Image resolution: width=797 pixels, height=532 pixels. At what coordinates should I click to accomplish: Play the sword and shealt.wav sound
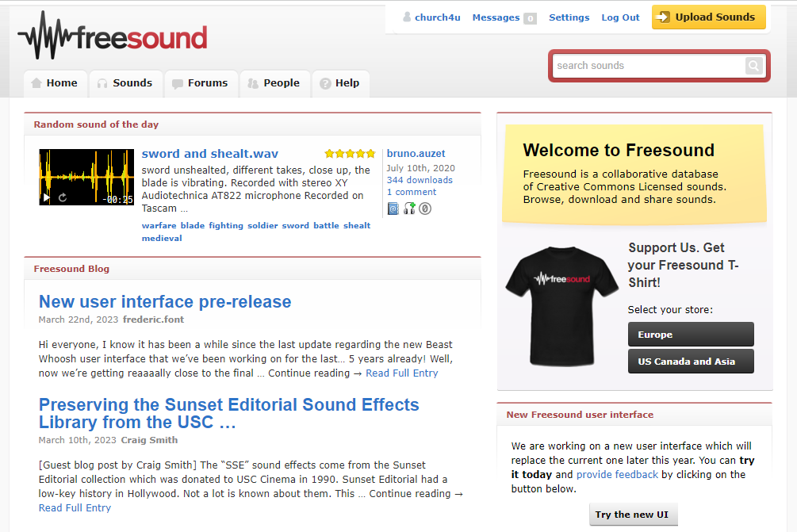click(x=46, y=197)
